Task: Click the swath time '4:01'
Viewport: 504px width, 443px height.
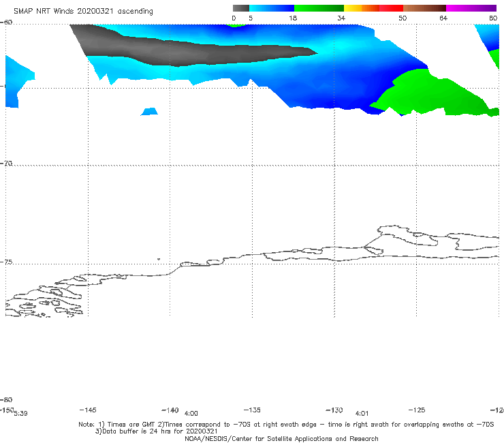Action: [362, 414]
